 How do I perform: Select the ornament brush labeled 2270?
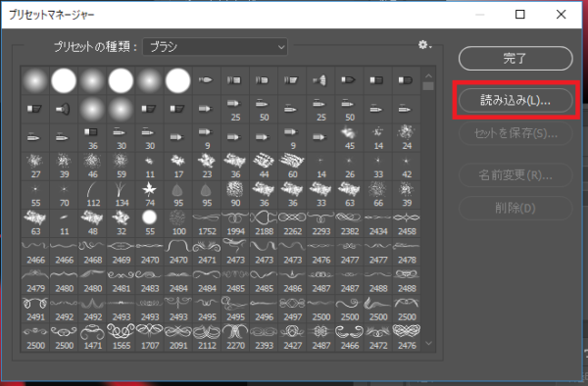[235, 337]
